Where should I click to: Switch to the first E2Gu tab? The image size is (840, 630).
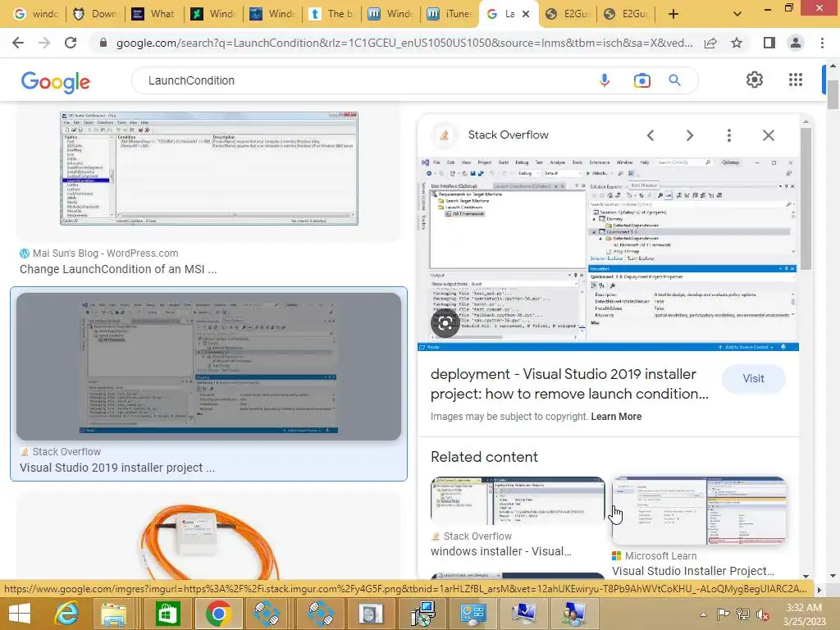(568, 14)
